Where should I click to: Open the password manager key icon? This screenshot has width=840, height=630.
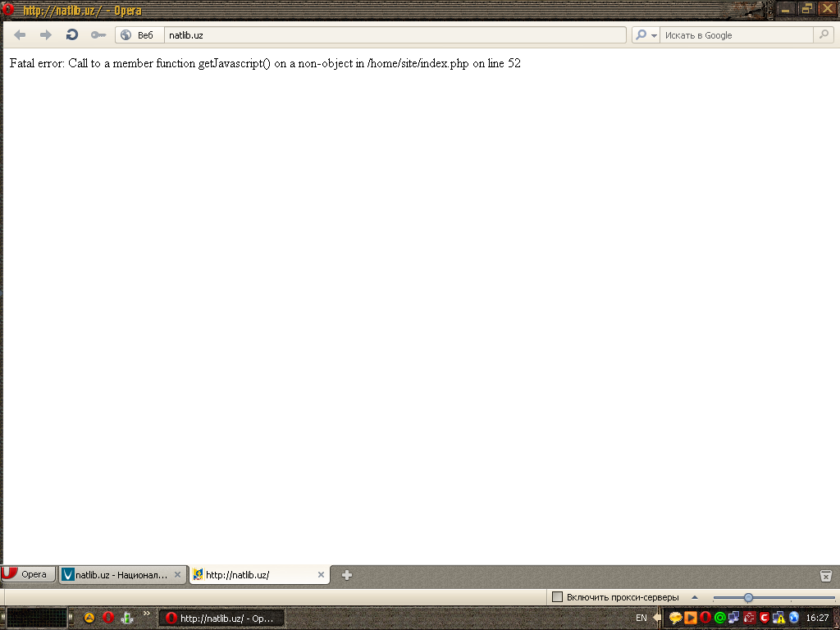98,35
